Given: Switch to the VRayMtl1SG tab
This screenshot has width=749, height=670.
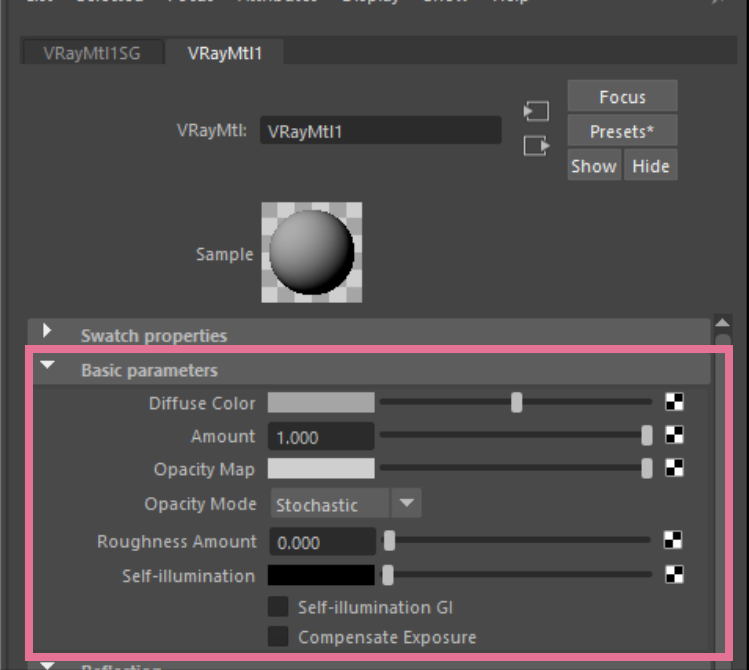Looking at the screenshot, I should [x=92, y=53].
